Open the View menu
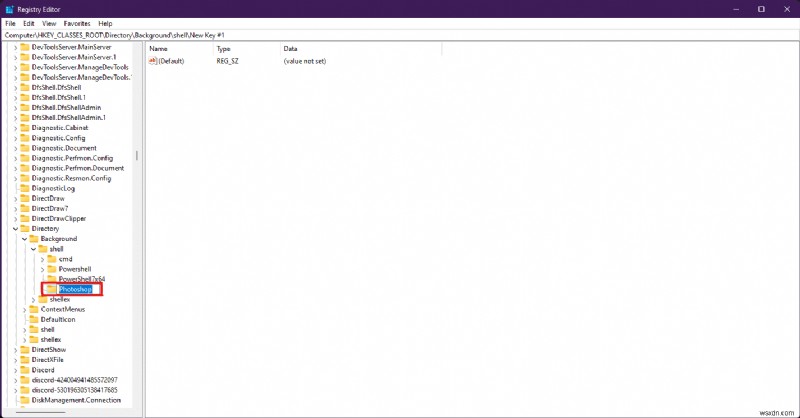 49,23
